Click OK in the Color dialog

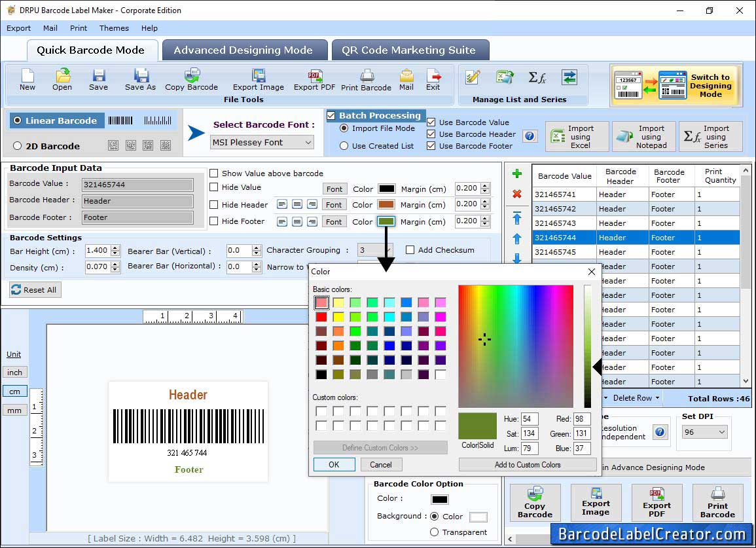334,465
